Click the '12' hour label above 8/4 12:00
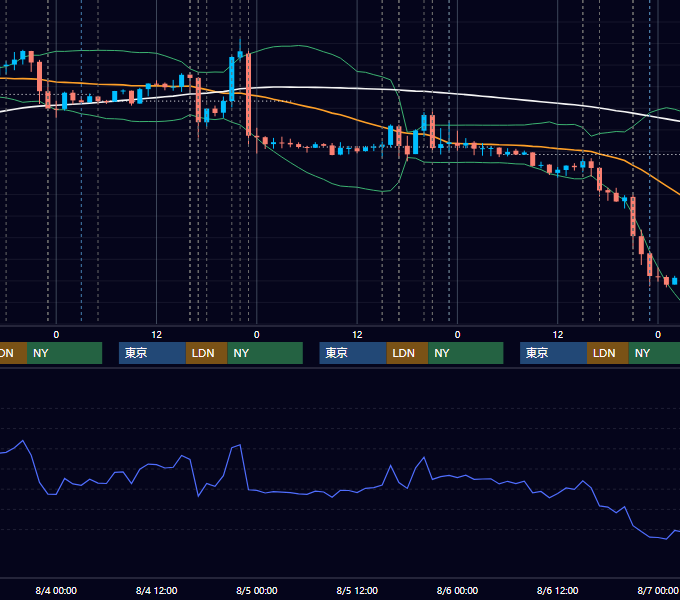This screenshot has width=680, height=600. 157,335
